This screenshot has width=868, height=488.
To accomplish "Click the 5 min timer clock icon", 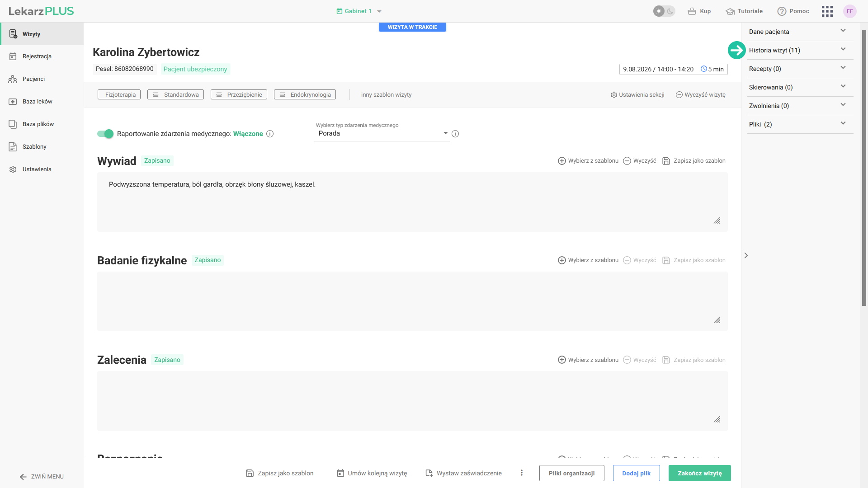I will 703,69.
